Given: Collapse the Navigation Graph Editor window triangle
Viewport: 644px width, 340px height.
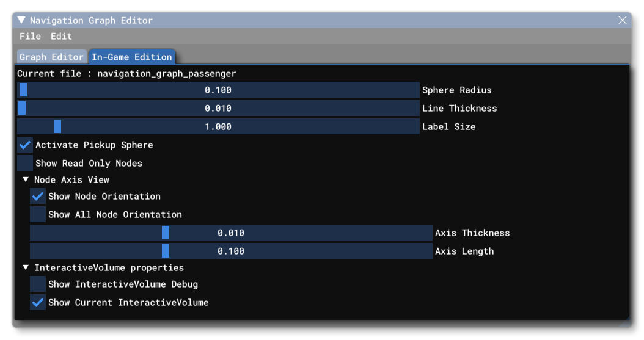Looking at the screenshot, I should [x=21, y=20].
